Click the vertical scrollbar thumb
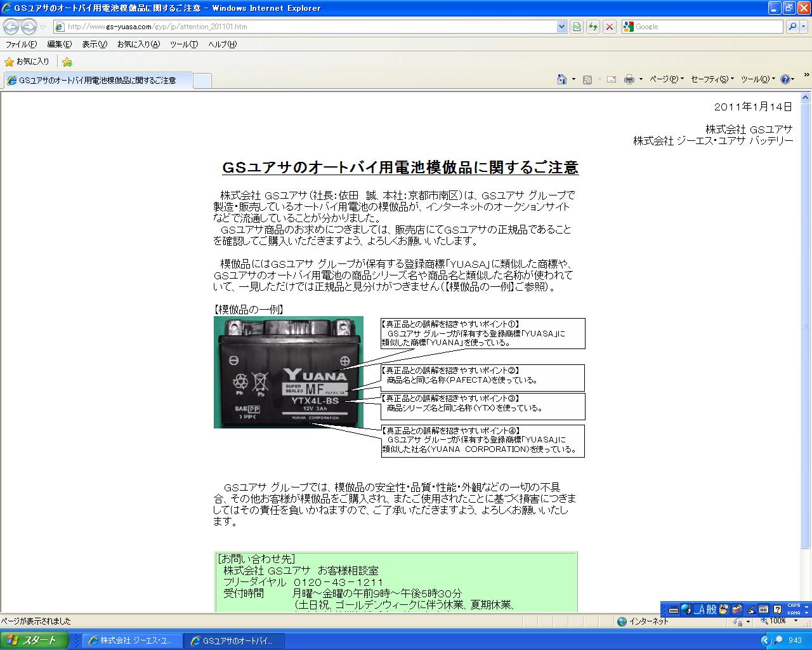Screen dimensions: 812x650 point(806,325)
